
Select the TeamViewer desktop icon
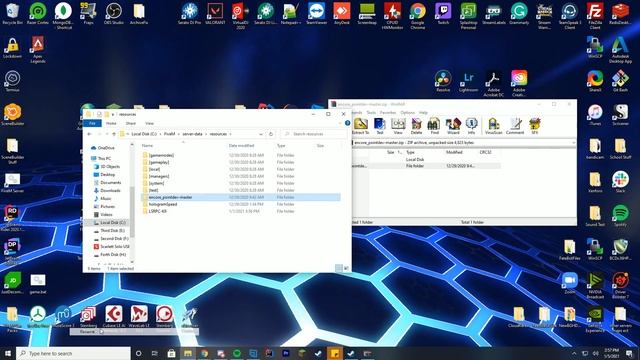316,13
